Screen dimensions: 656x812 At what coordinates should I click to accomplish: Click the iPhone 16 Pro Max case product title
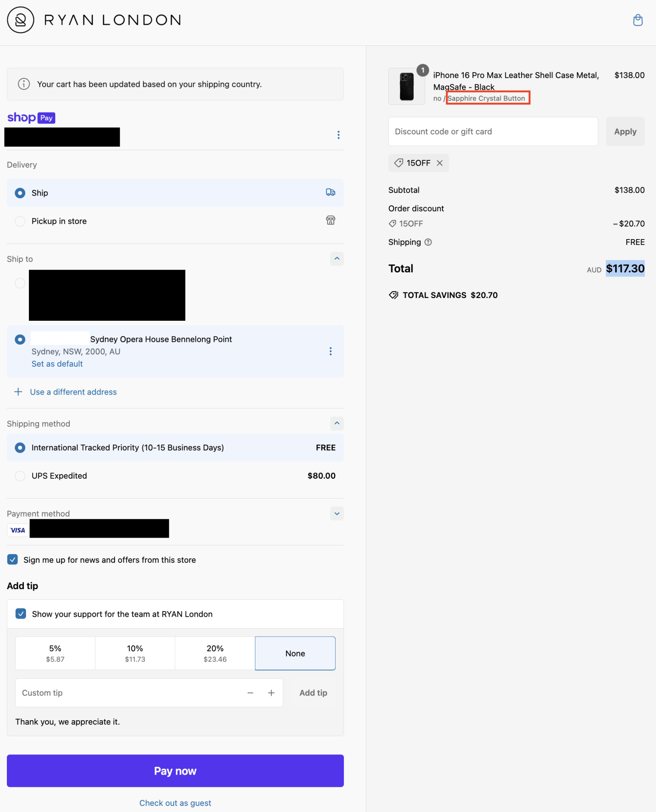coord(516,81)
